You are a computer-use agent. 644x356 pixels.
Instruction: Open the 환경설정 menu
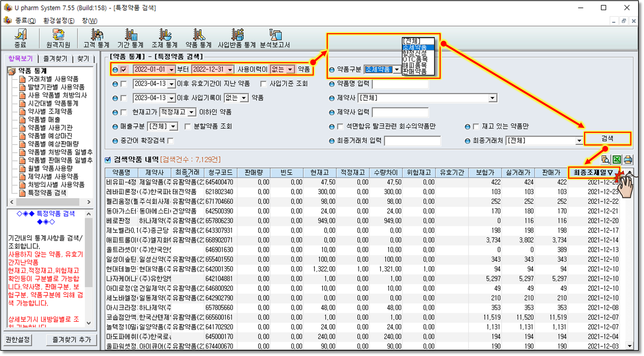click(x=59, y=21)
